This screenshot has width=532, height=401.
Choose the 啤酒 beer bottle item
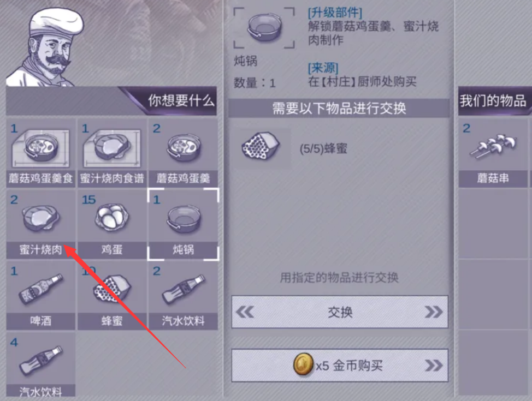[41, 295]
